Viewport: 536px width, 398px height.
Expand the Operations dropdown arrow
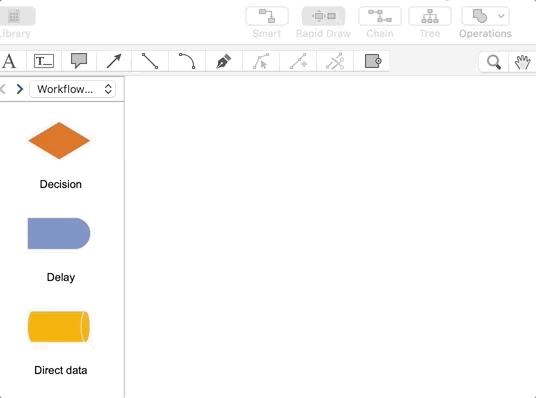(x=501, y=16)
